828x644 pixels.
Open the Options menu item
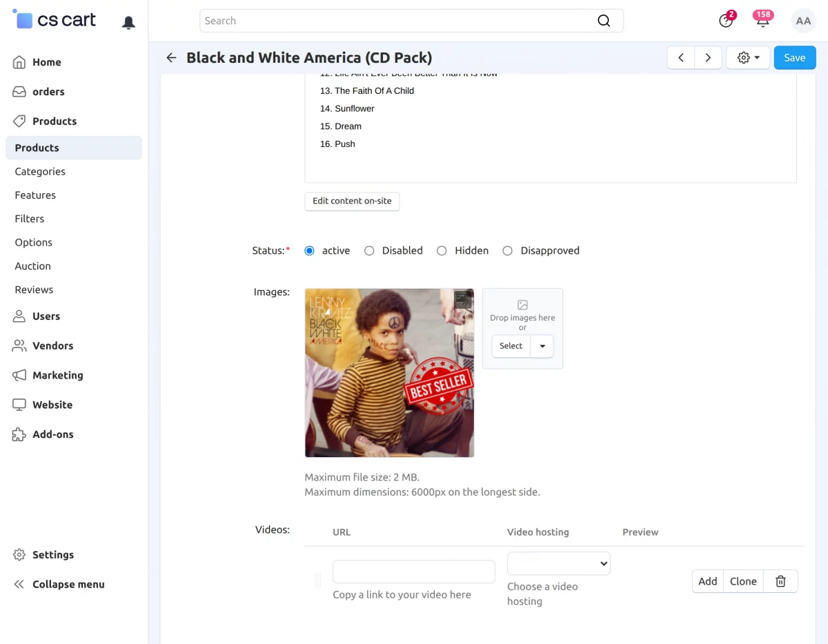coord(34,243)
